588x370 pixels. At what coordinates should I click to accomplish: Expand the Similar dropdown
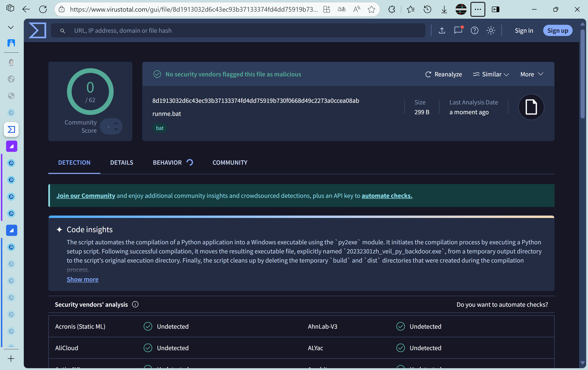click(491, 74)
